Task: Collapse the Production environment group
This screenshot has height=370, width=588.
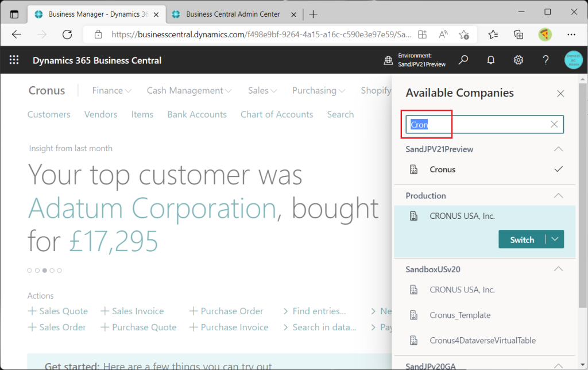Action: 558,195
